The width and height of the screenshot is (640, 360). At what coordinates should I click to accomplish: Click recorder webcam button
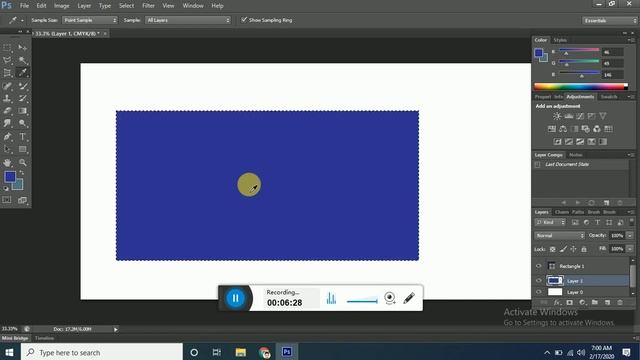pyautogui.click(x=390, y=298)
